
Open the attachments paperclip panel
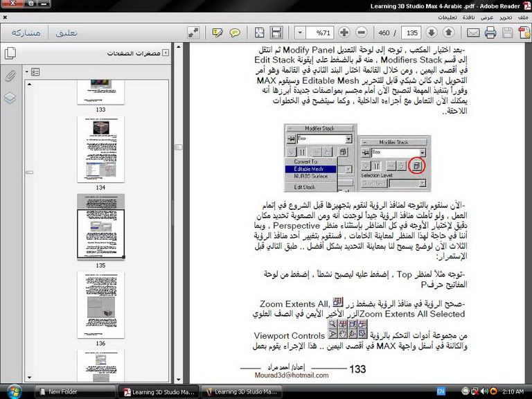10,76
